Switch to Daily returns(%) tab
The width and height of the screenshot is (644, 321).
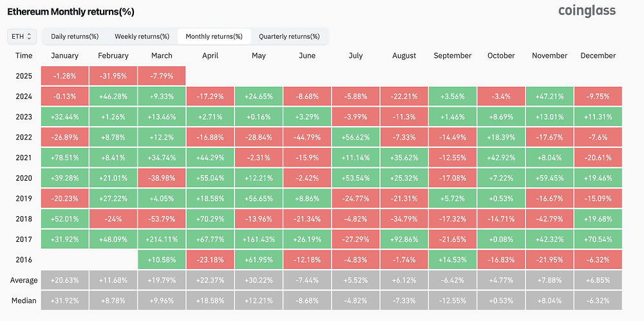(x=75, y=37)
